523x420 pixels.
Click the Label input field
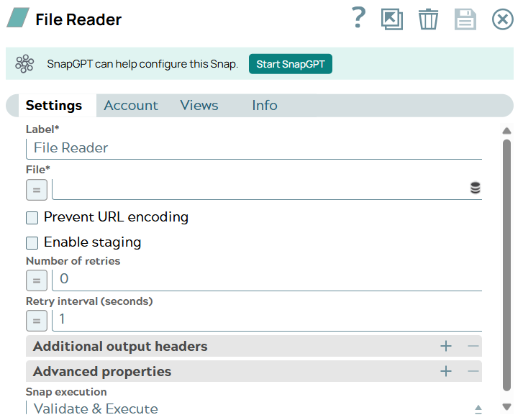click(253, 148)
